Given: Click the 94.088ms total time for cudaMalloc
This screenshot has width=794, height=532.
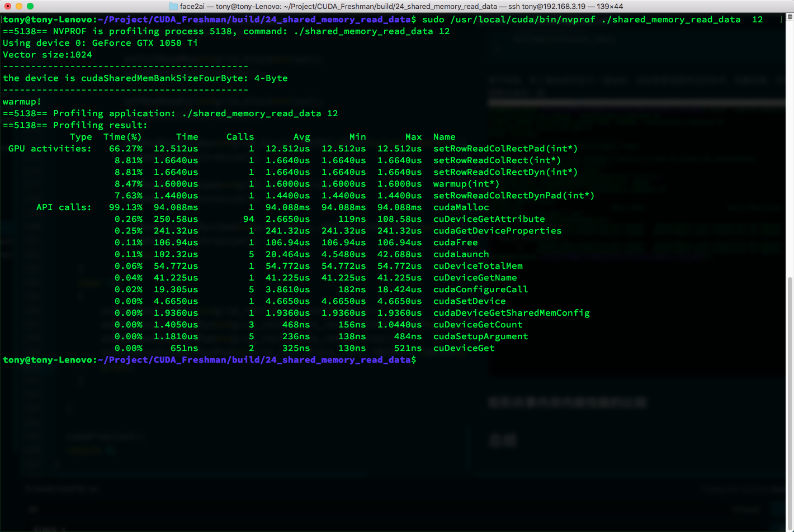Looking at the screenshot, I should pos(176,207).
